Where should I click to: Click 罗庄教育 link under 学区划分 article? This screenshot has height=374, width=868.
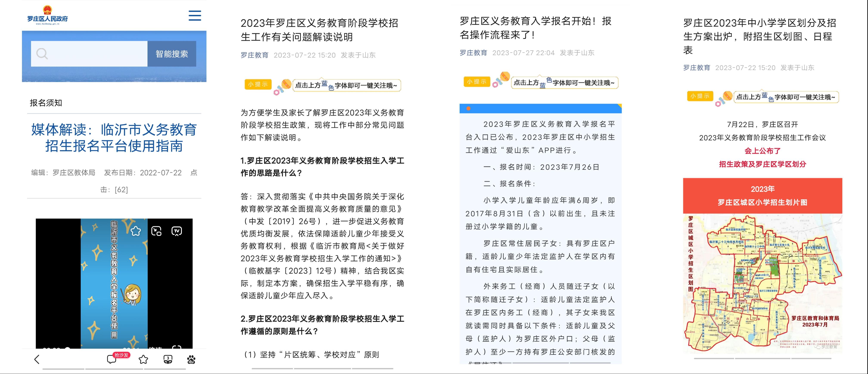tap(696, 67)
